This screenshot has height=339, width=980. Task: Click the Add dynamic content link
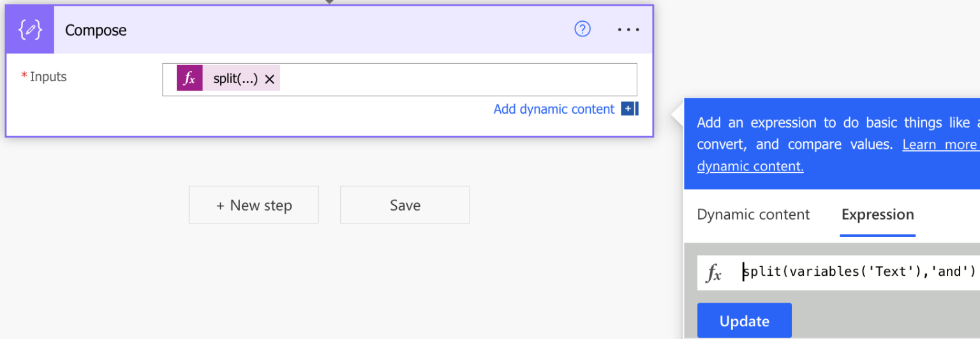click(x=554, y=109)
